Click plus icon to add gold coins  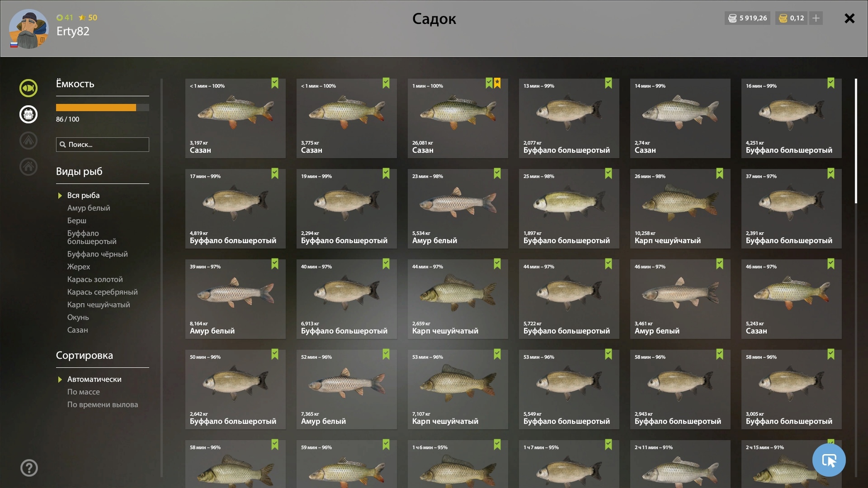[x=816, y=18]
